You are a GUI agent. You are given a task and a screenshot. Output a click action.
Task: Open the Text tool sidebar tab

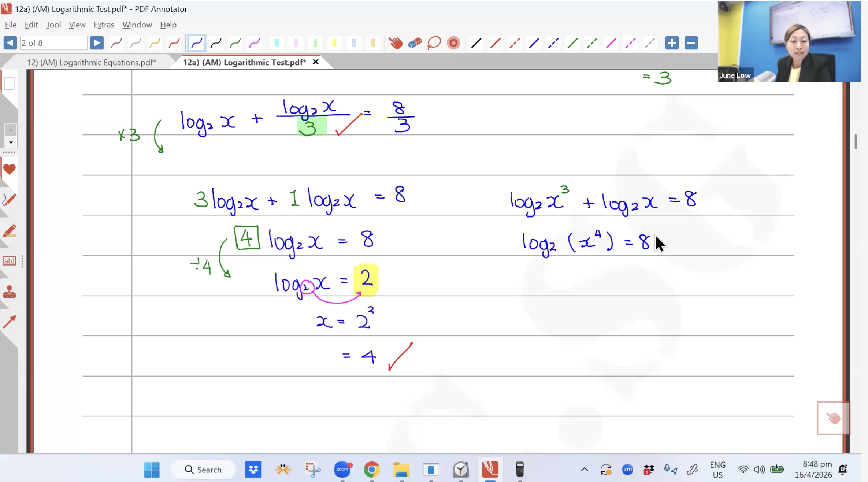point(9,261)
